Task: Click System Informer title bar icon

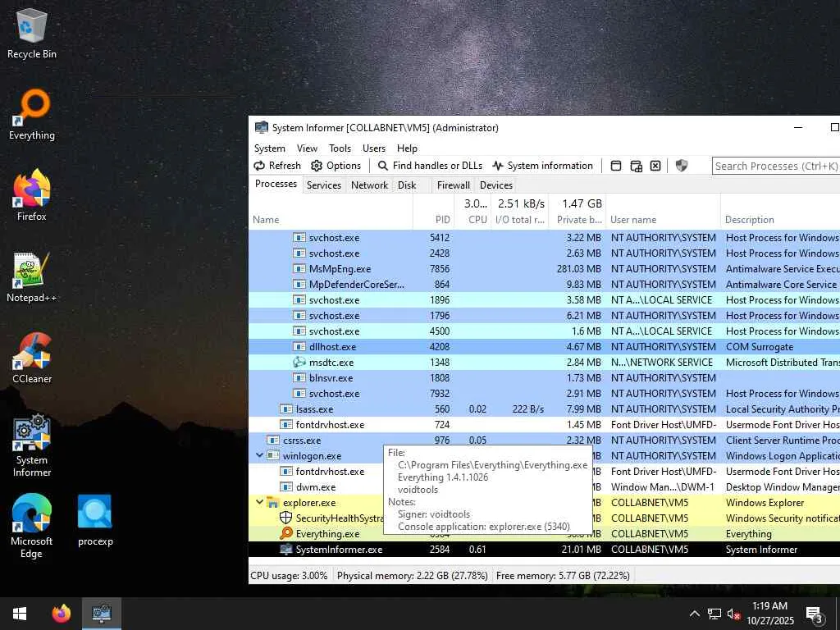Action: pos(262,127)
